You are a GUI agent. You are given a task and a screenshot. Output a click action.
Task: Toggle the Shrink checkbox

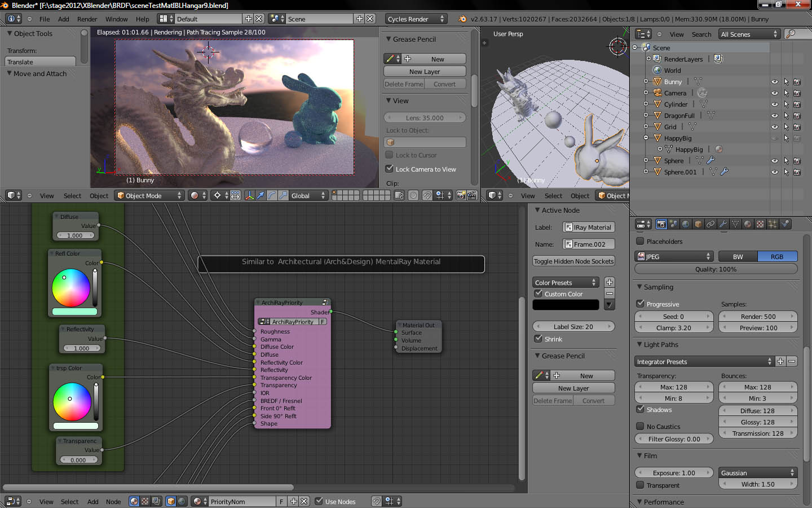539,339
